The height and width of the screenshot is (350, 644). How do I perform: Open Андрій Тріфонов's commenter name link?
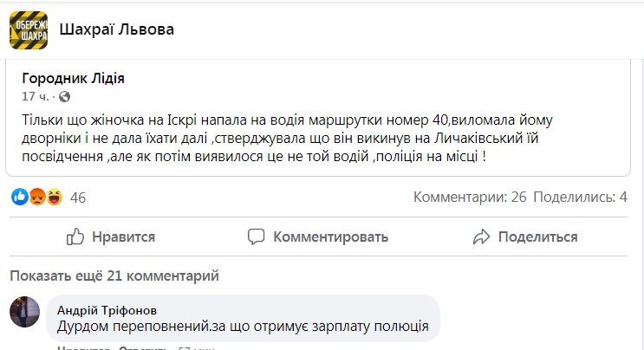[107, 310]
